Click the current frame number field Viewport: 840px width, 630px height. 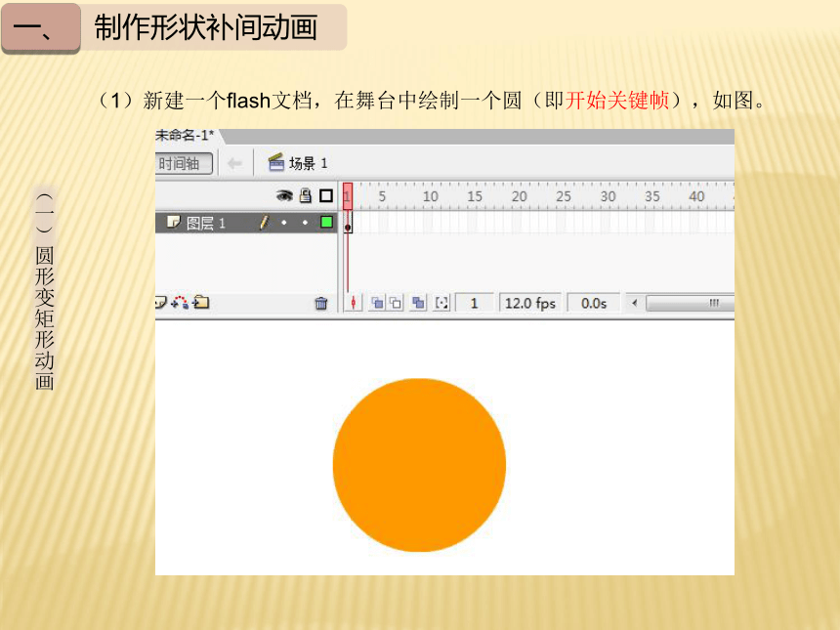click(x=474, y=303)
